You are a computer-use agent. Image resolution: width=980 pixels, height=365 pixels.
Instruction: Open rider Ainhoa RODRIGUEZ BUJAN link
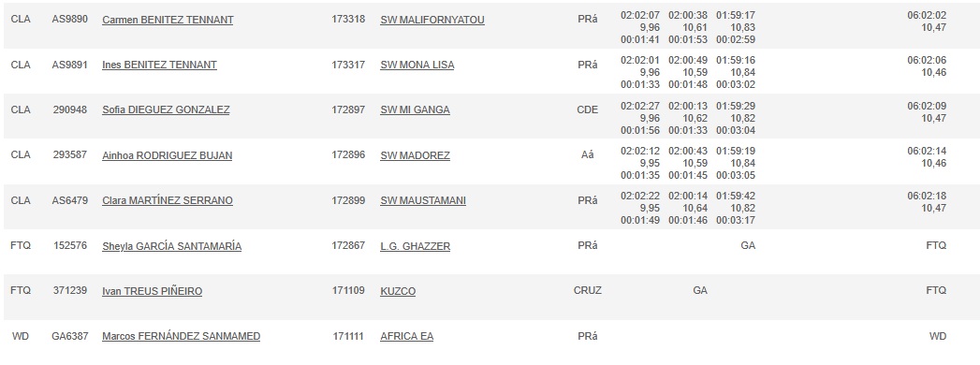[167, 155]
